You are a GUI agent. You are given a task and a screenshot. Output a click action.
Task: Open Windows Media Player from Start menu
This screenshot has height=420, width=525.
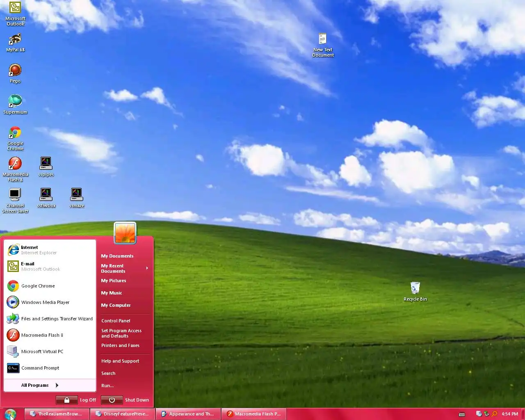pos(50,302)
